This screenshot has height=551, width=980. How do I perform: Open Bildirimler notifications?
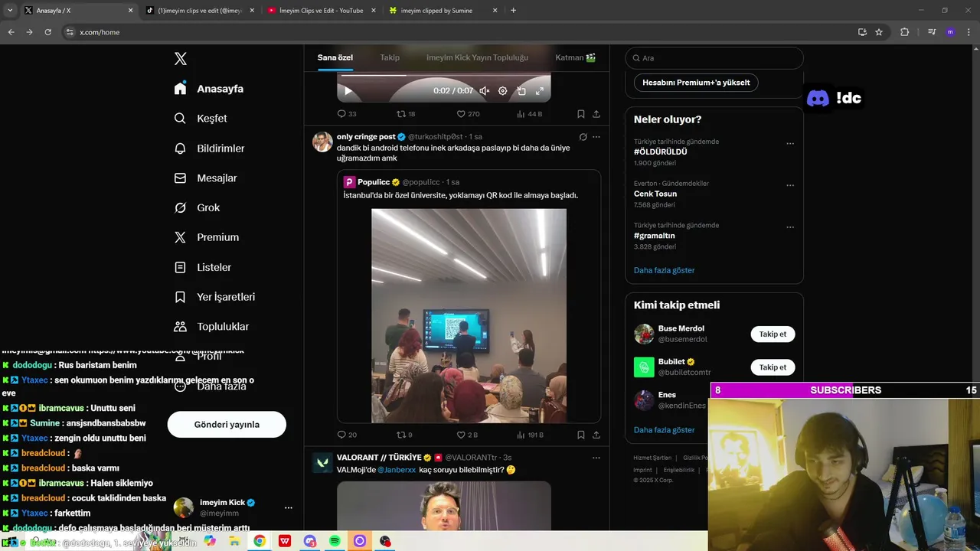(x=209, y=148)
